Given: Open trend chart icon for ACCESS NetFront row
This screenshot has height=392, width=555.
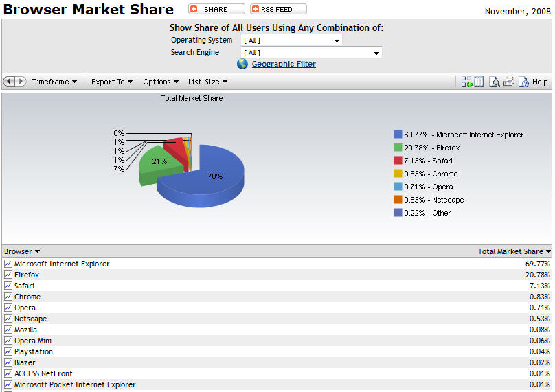Looking at the screenshot, I should (x=8, y=373).
